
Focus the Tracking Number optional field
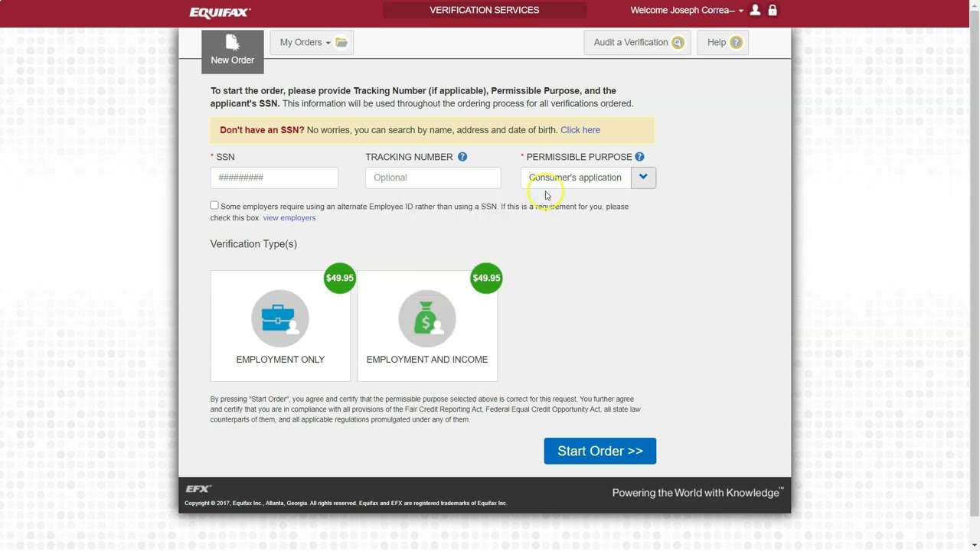pos(433,178)
